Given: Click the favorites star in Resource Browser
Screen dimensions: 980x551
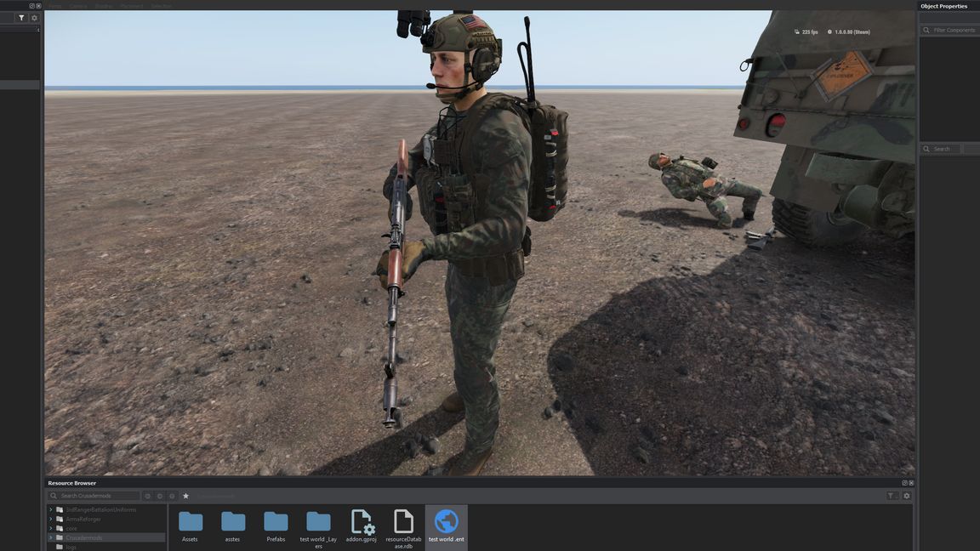Looking at the screenshot, I should pos(185,496).
